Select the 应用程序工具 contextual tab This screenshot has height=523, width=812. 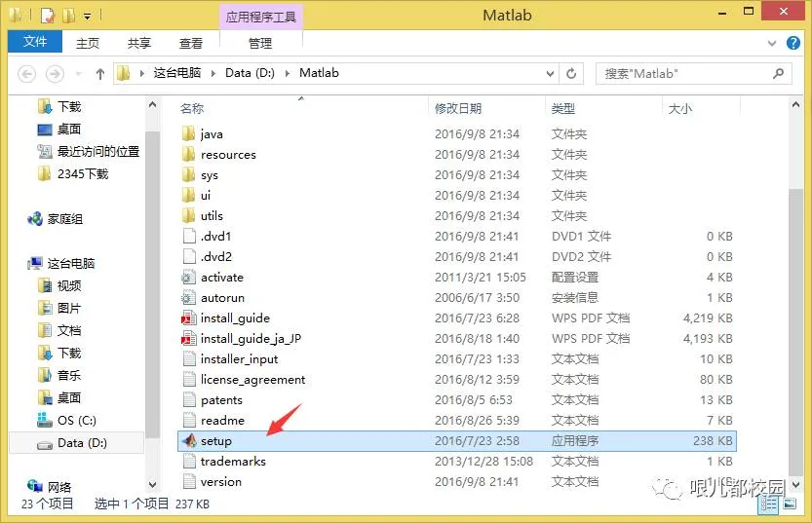tap(260, 18)
